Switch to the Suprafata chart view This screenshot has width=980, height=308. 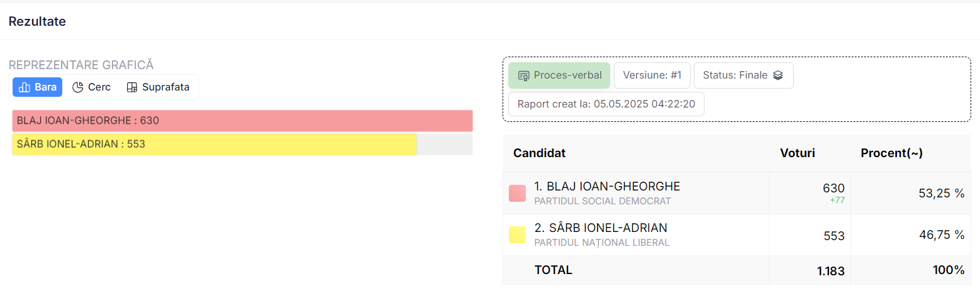(159, 87)
